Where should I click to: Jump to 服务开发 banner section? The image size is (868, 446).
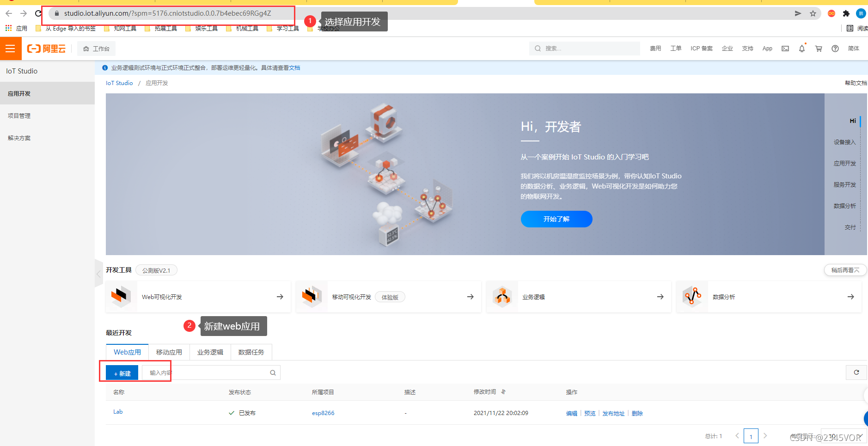[x=844, y=185]
